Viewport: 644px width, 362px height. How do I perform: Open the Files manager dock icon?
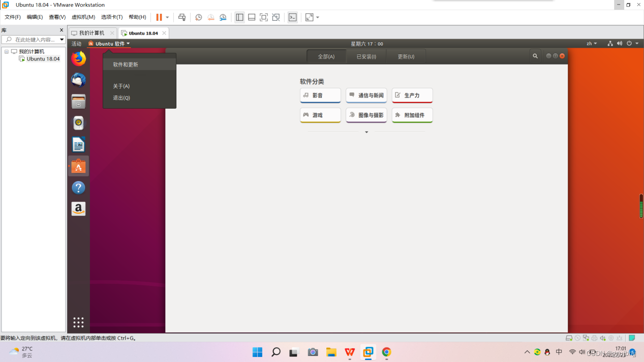click(x=78, y=102)
